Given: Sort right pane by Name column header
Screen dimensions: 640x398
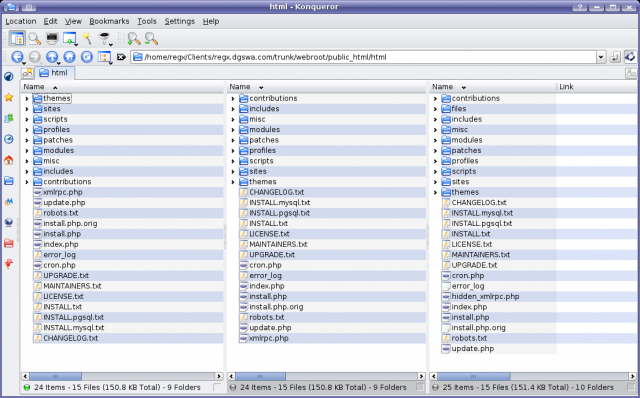Looking at the screenshot, I should [493, 87].
